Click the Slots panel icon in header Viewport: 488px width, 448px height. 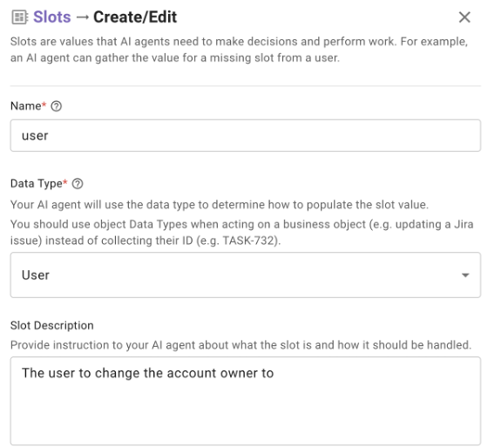pyautogui.click(x=19, y=17)
